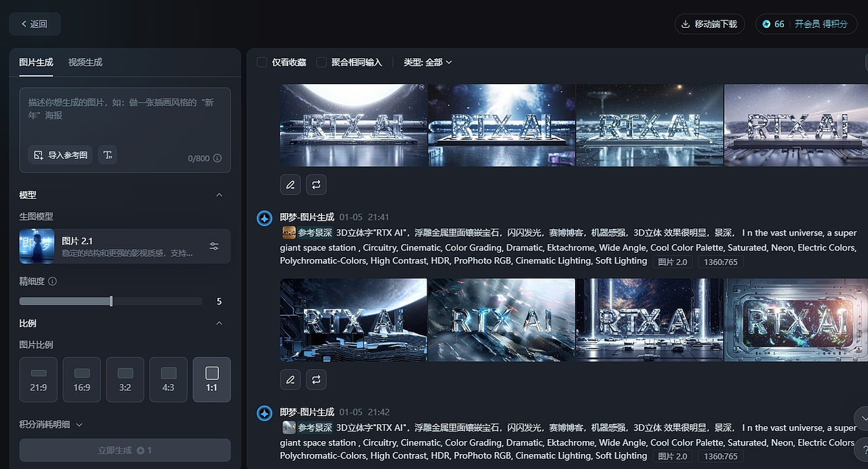Click the info icon next to 精细度
The image size is (868, 469).
coord(53,281)
